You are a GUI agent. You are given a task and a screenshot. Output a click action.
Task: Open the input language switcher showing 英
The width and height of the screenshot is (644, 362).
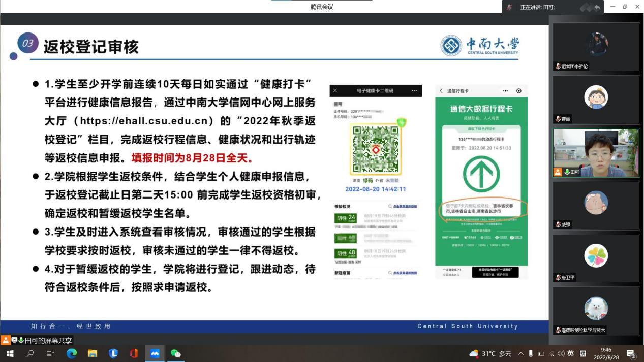click(x=571, y=354)
